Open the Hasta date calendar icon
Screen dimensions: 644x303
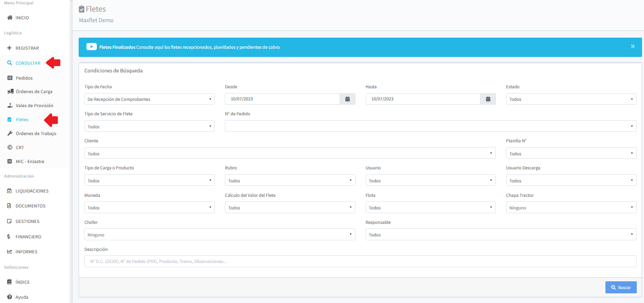(488, 99)
